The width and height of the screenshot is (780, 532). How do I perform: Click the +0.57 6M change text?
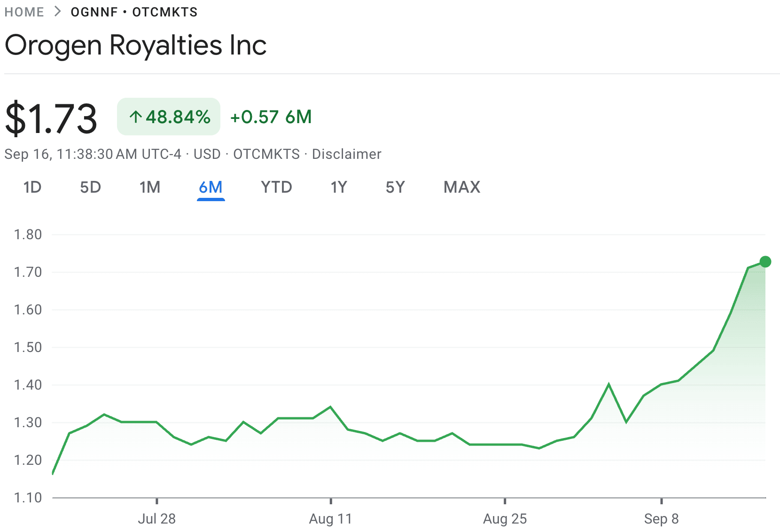point(271,117)
